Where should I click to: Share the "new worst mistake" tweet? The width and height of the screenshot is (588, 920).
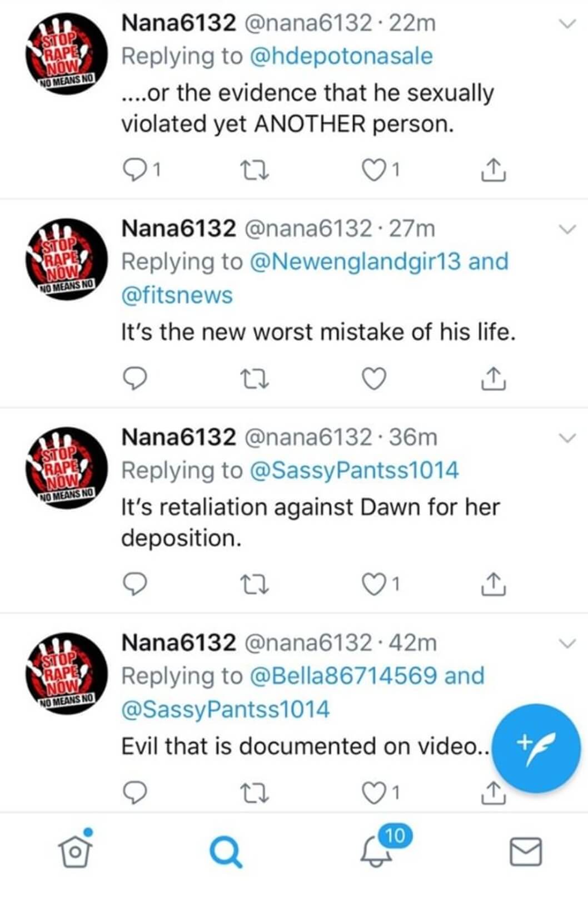pyautogui.click(x=492, y=379)
